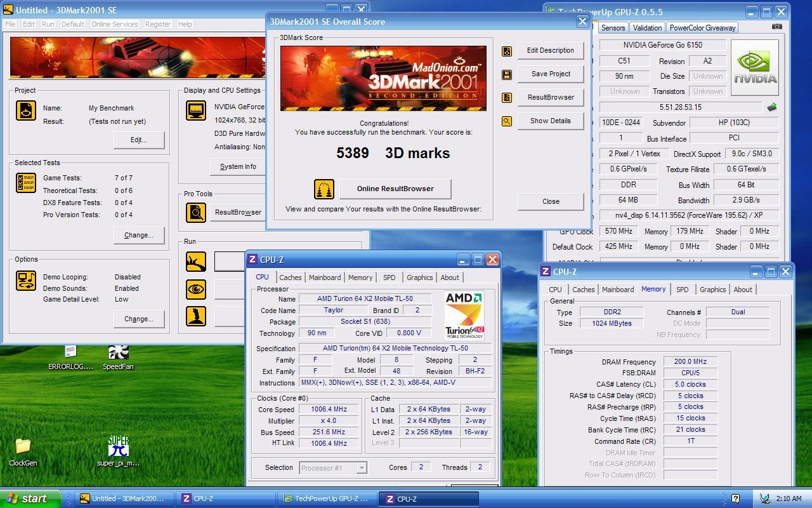Click the Project icon in 3DMark window
The height and width of the screenshot is (508, 812).
pyautogui.click(x=26, y=110)
